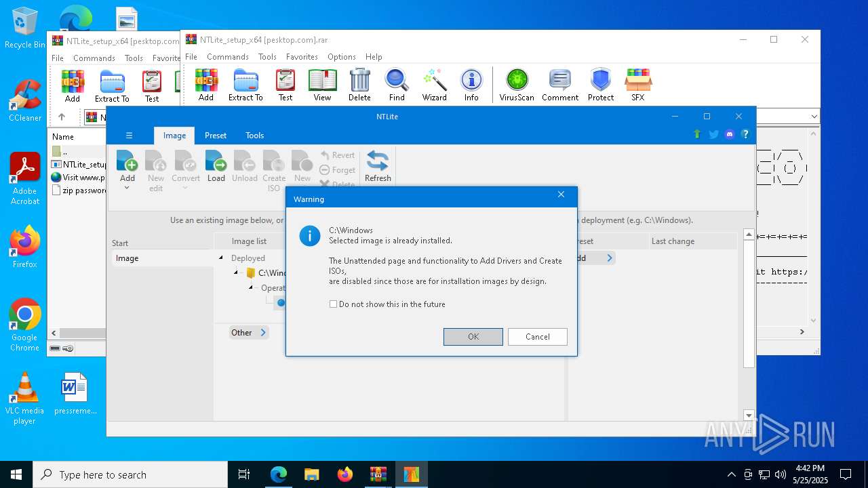Click the up-folder arrow in back WinRAR window

tap(62, 117)
